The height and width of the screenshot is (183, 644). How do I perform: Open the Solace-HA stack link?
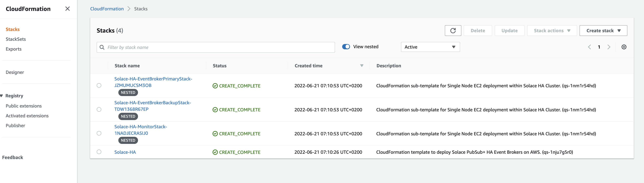[125, 152]
